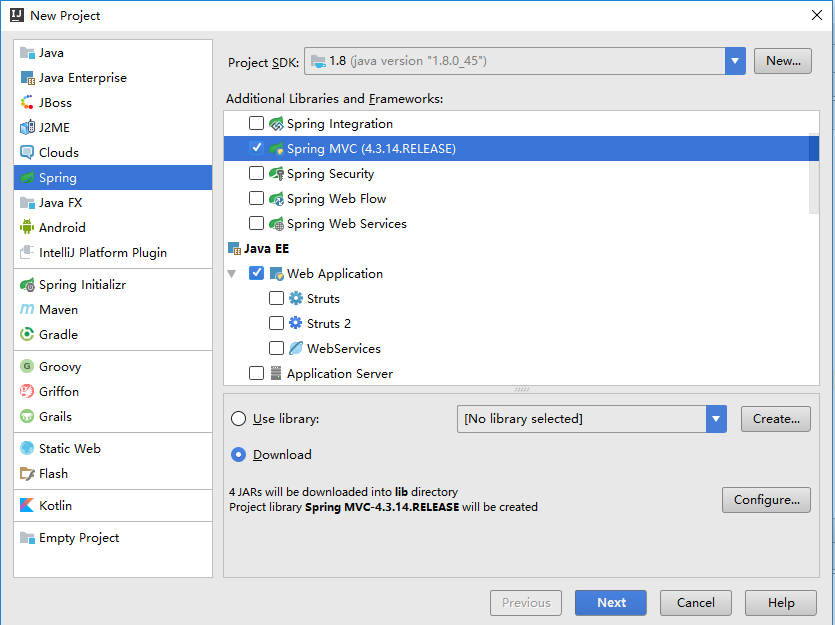Click the Griffon icon
This screenshot has height=625, width=835.
click(x=27, y=391)
